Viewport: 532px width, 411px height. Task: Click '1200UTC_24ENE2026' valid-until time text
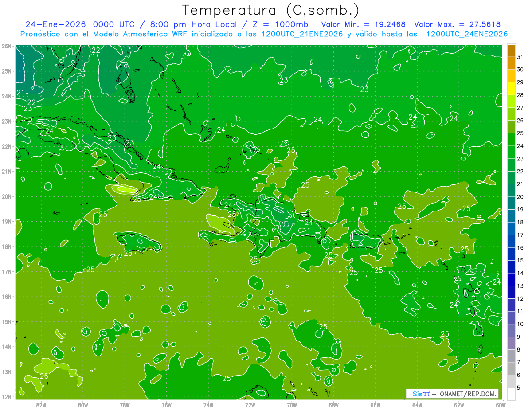[x=467, y=34]
